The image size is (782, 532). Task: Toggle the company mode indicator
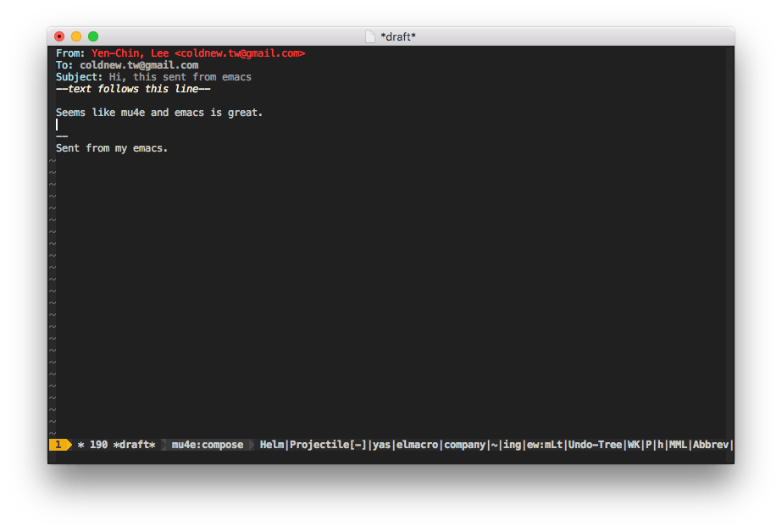click(x=464, y=445)
